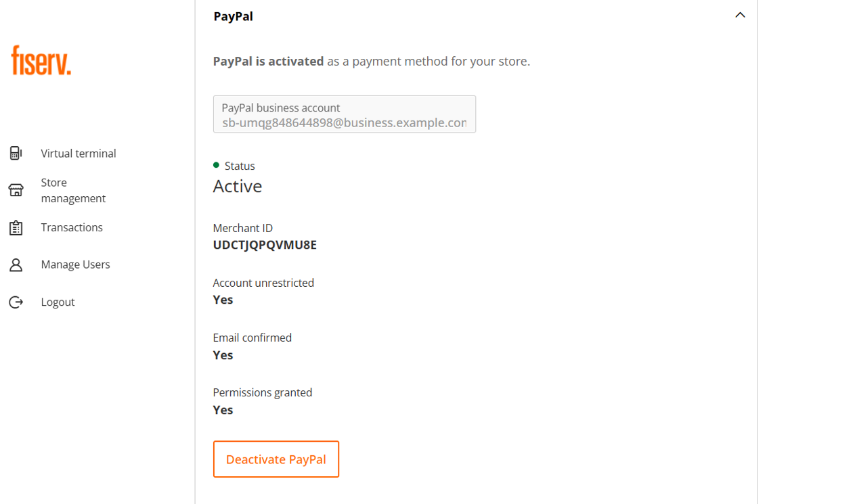The width and height of the screenshot is (855, 504).
Task: Click the Manage Users person icon
Action: [x=16, y=265]
